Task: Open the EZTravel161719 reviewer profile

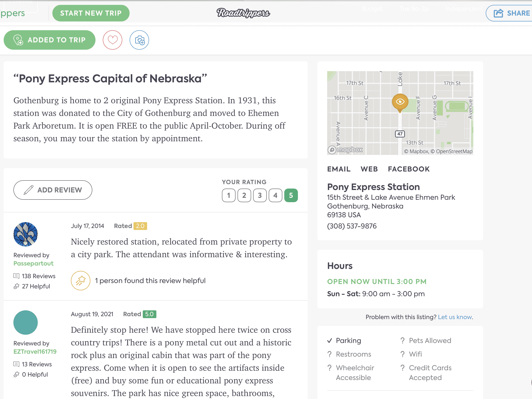Action: (x=35, y=351)
